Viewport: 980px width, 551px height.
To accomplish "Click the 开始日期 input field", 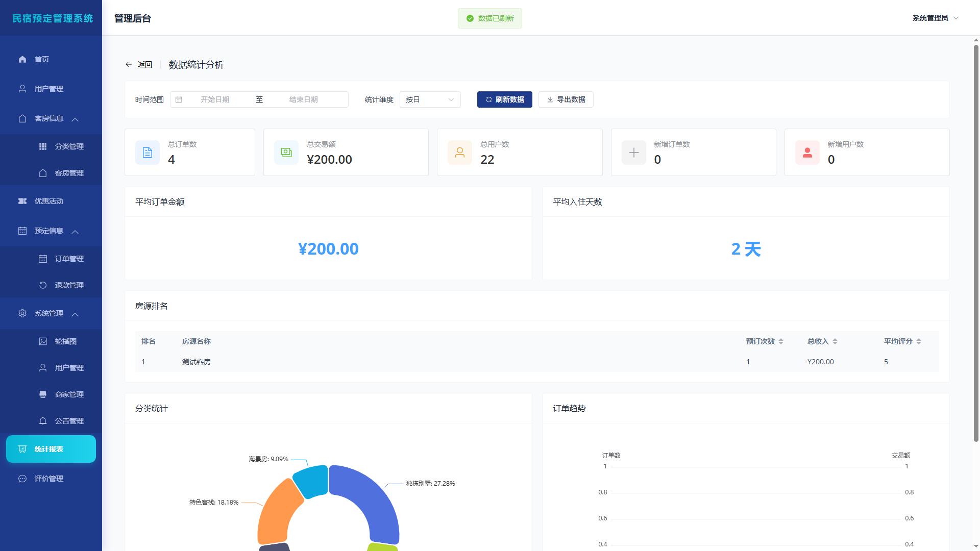I will [x=215, y=99].
